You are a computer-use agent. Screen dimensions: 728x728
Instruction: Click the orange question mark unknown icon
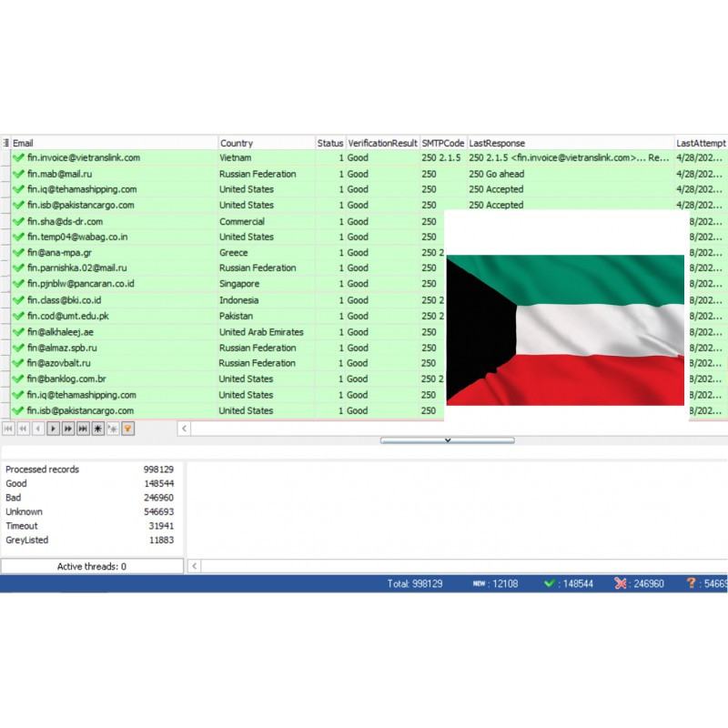click(x=692, y=583)
